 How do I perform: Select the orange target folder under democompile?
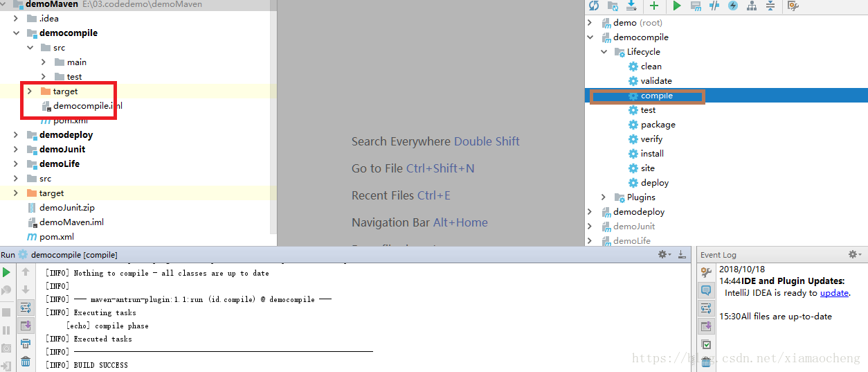tap(59, 91)
